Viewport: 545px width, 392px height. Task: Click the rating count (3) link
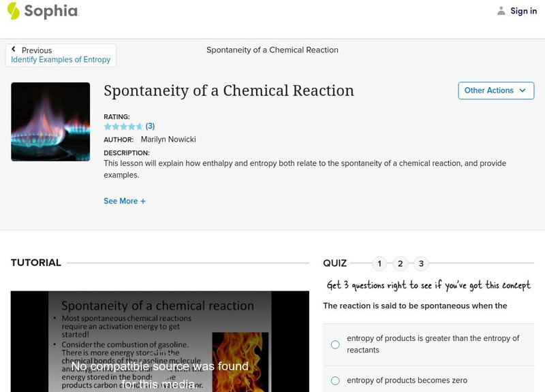(x=150, y=127)
